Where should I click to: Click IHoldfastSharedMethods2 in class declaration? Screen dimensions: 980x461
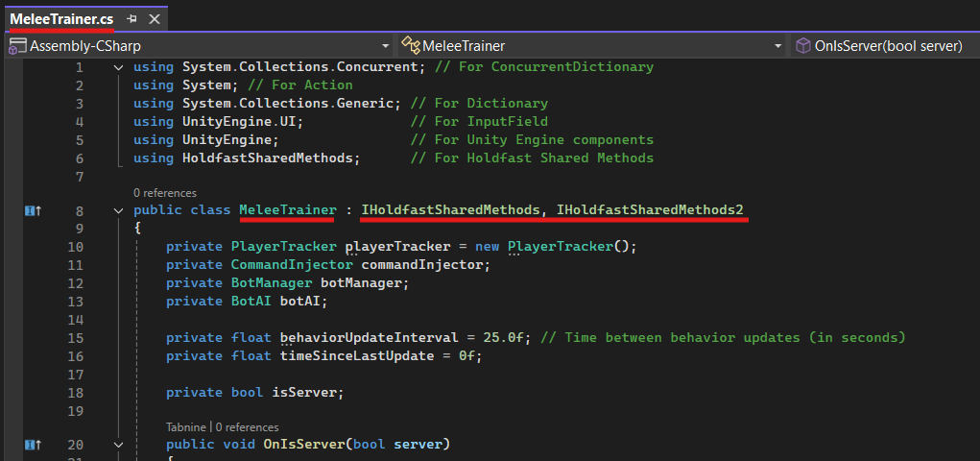click(x=650, y=210)
